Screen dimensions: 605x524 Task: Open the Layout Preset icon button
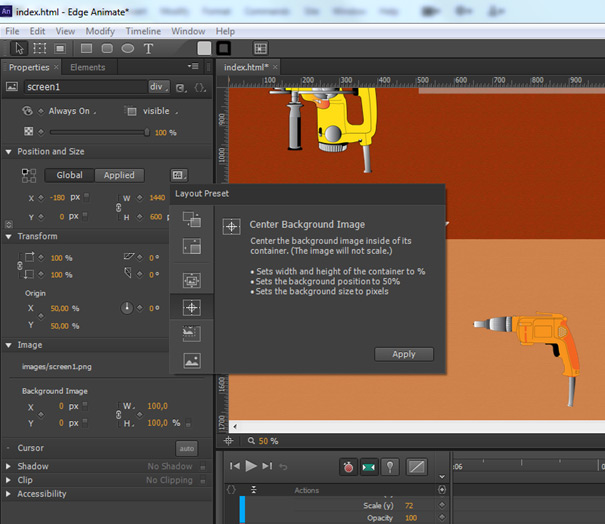point(179,175)
